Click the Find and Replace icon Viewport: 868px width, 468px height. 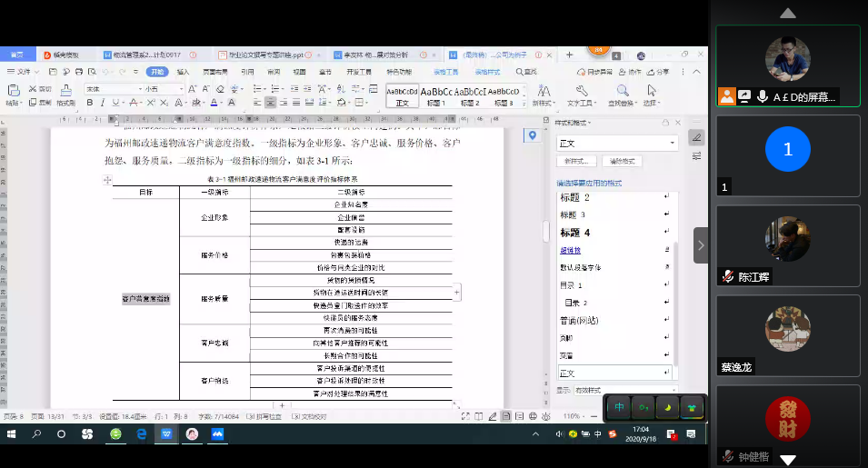point(624,91)
